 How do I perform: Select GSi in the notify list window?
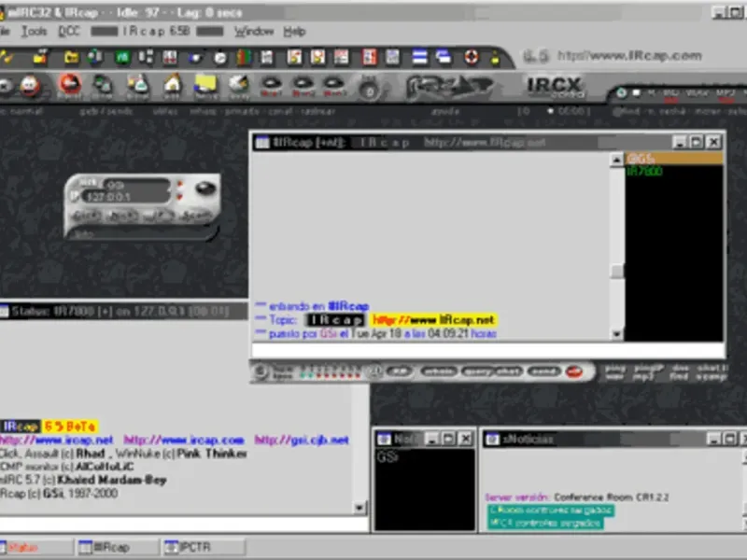pyautogui.click(x=388, y=457)
